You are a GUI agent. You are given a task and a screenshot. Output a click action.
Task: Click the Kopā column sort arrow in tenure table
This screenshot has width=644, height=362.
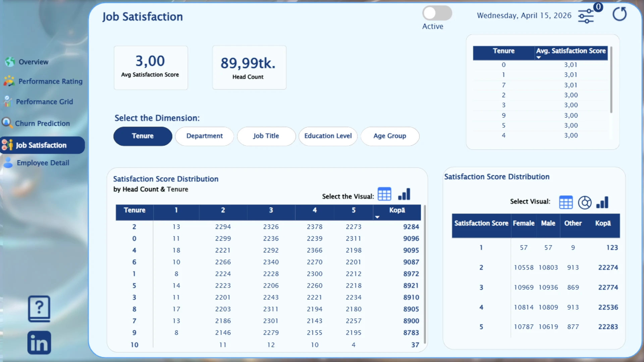click(x=377, y=217)
